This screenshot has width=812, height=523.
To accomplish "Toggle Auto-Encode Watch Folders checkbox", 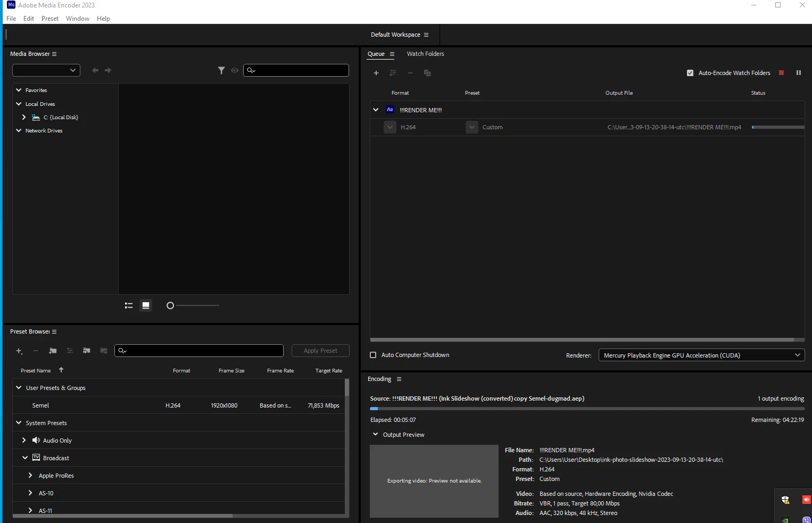I will pos(690,73).
